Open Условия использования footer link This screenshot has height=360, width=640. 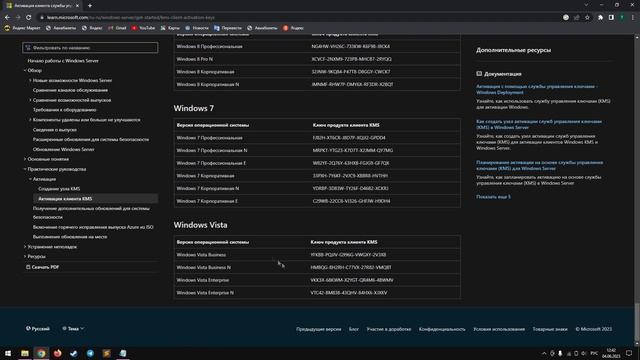point(499,329)
